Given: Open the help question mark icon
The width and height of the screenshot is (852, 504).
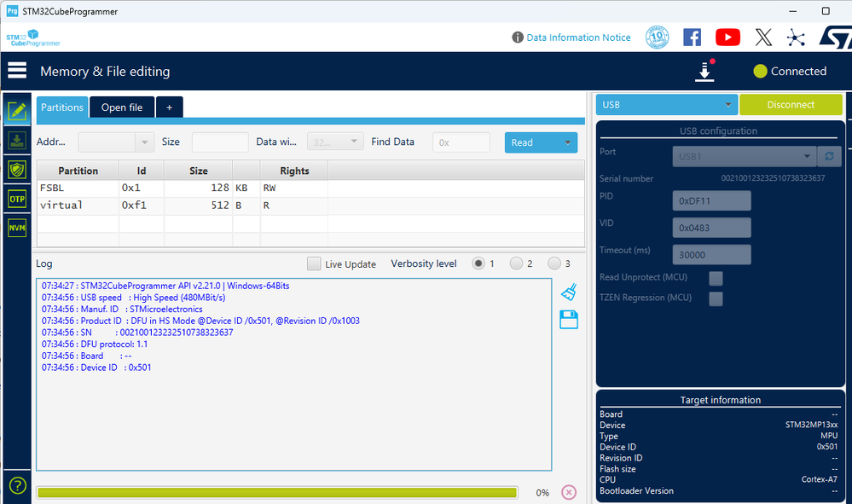Looking at the screenshot, I should click(x=17, y=485).
